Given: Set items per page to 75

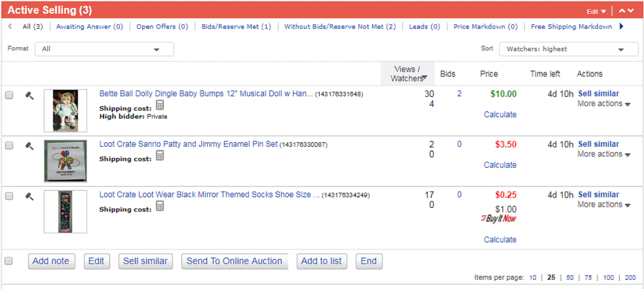Looking at the screenshot, I should coord(588,277).
